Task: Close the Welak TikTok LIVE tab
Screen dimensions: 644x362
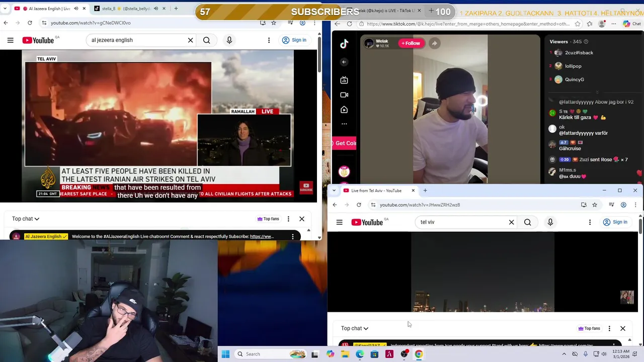Action: [x=420, y=11]
